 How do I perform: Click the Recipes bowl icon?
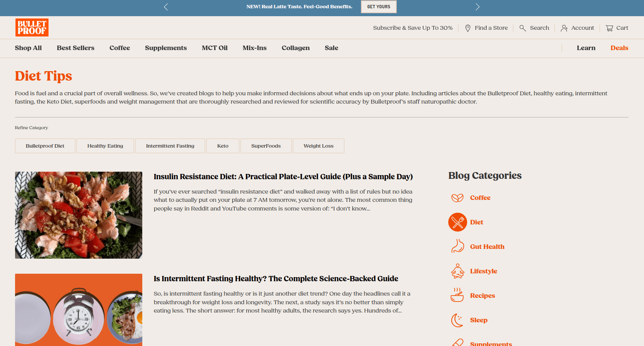(x=457, y=295)
